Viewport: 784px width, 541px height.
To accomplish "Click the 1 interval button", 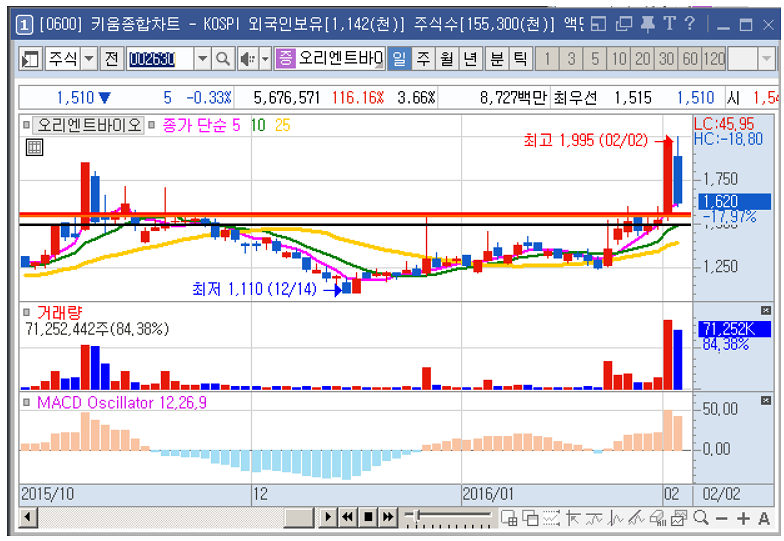I will pos(548,59).
